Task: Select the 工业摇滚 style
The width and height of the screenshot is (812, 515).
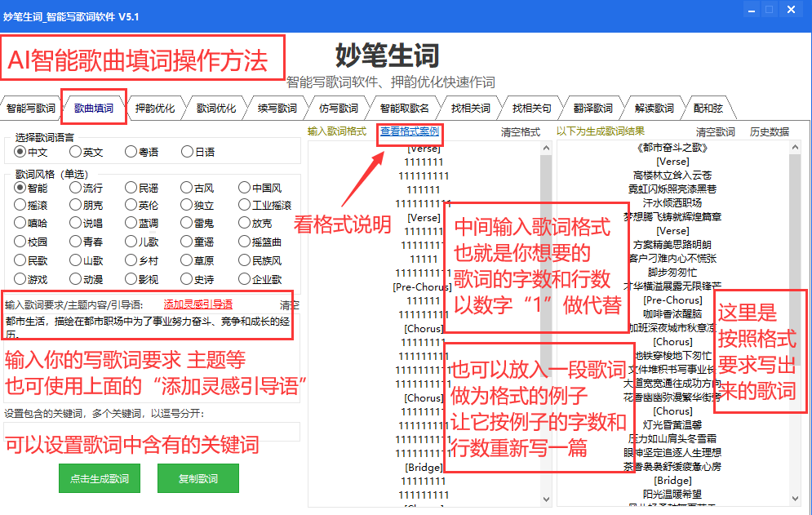Action: (x=265, y=205)
